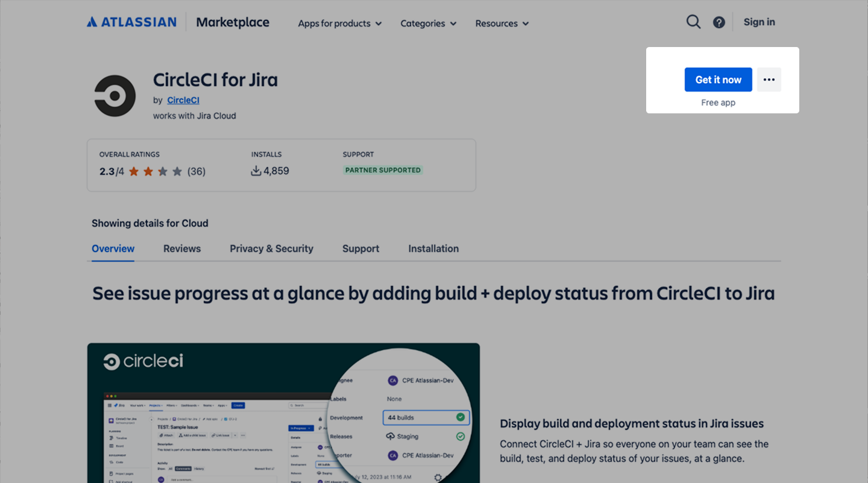Open the CircleCI screenshot thumbnail
Screen dimensions: 868x483
tap(283, 413)
